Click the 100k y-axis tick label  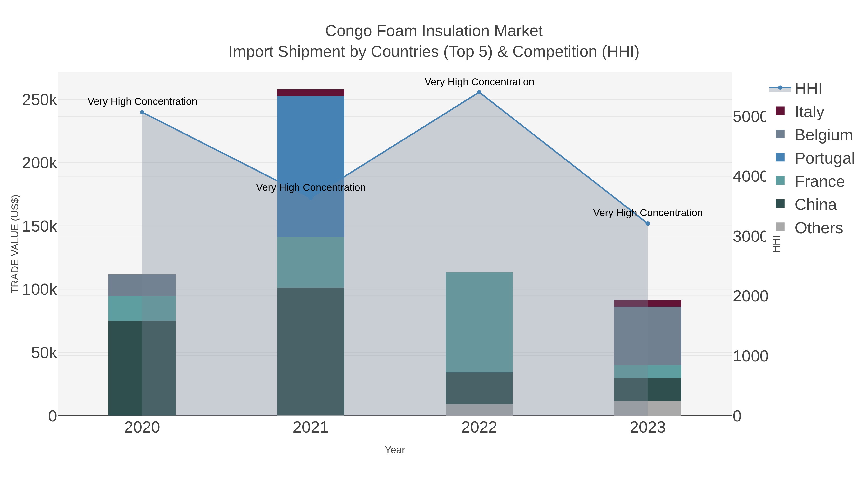tap(40, 290)
